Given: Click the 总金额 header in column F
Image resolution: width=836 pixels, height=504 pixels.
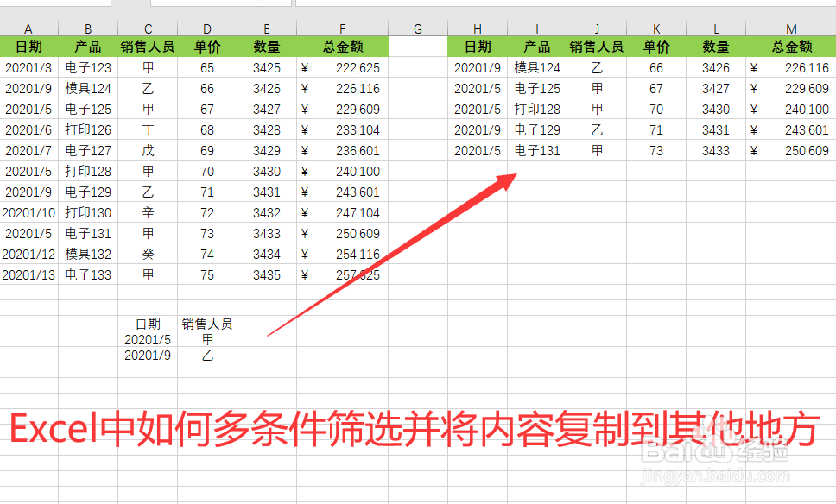Looking at the screenshot, I should [x=341, y=47].
